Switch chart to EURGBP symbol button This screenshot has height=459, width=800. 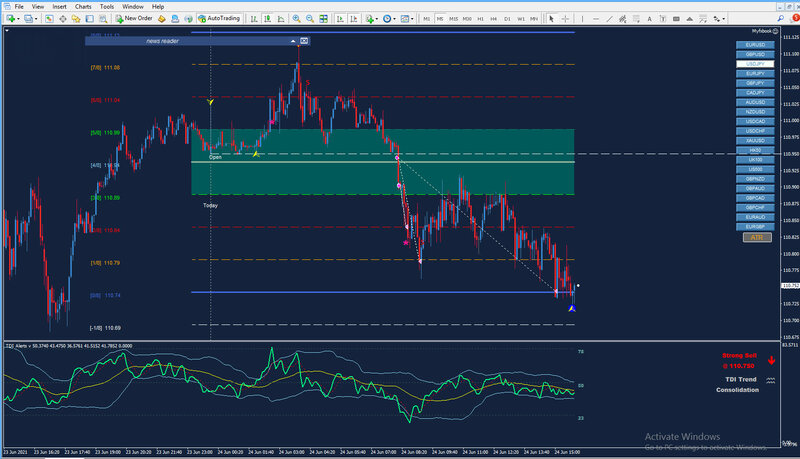tap(755, 226)
